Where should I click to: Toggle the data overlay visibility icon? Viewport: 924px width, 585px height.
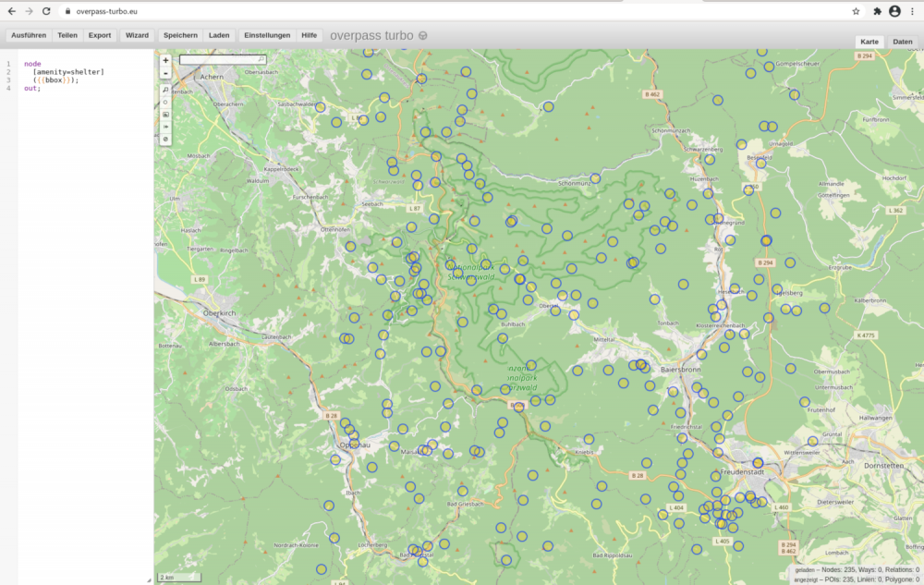tap(165, 139)
